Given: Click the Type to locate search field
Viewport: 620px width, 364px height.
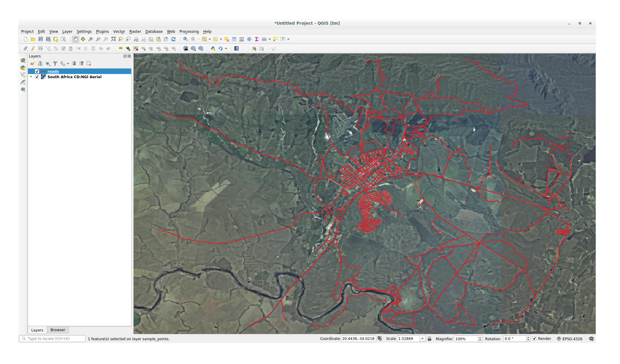Looking at the screenshot, I should [54, 338].
